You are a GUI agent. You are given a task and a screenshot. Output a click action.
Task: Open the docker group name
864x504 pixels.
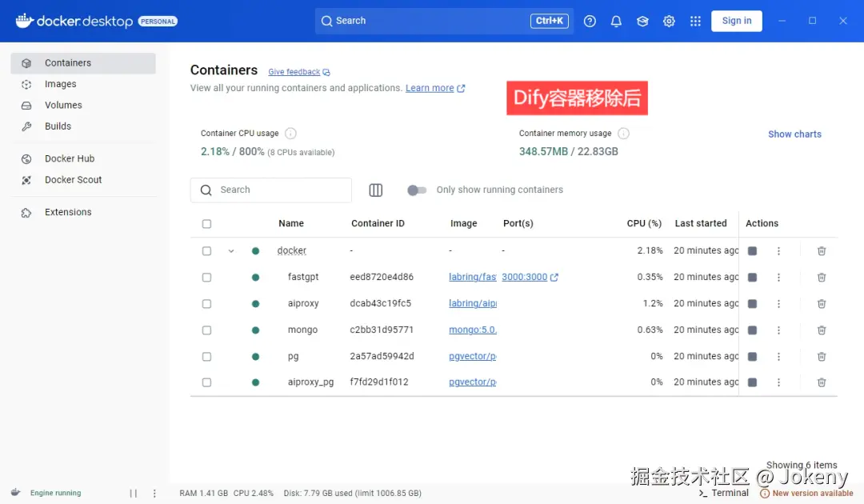pyautogui.click(x=291, y=250)
